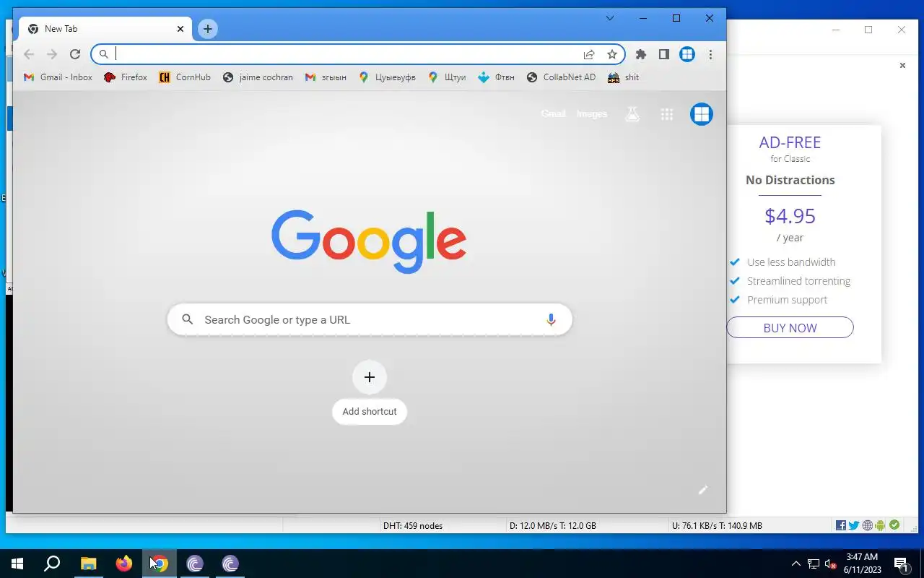Open the tab search chevron
924x578 pixels.
pos(610,18)
